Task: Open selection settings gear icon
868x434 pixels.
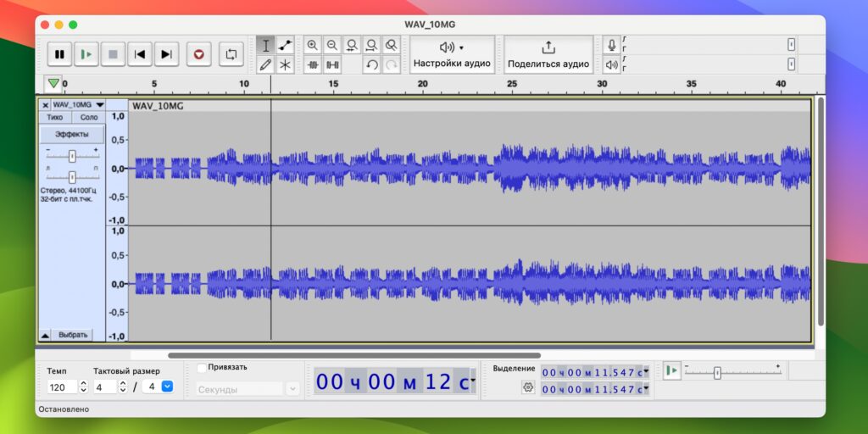Action: [528, 387]
